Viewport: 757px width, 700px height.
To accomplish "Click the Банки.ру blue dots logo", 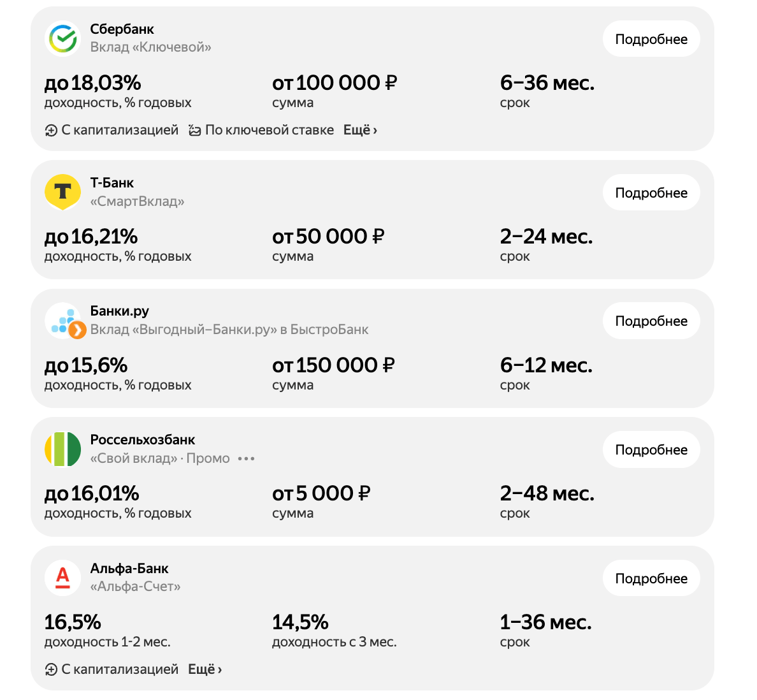I will point(63,321).
